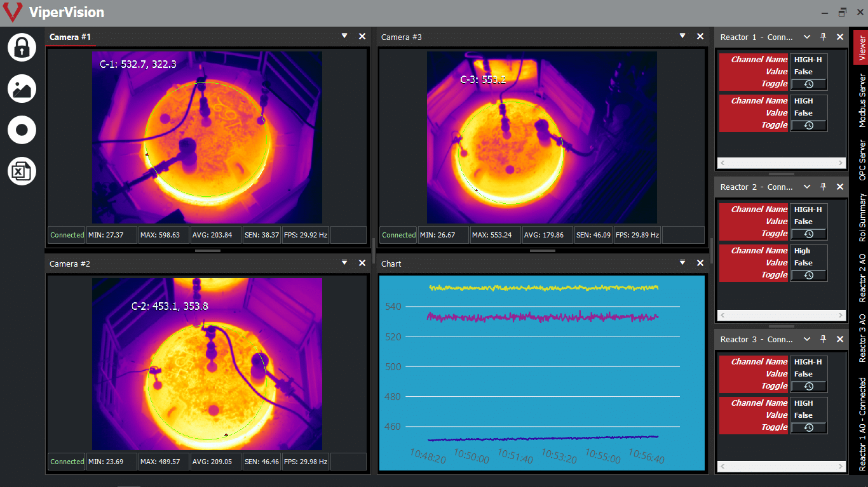
Task: Switch to the OPC Server tab
Action: 862,161
